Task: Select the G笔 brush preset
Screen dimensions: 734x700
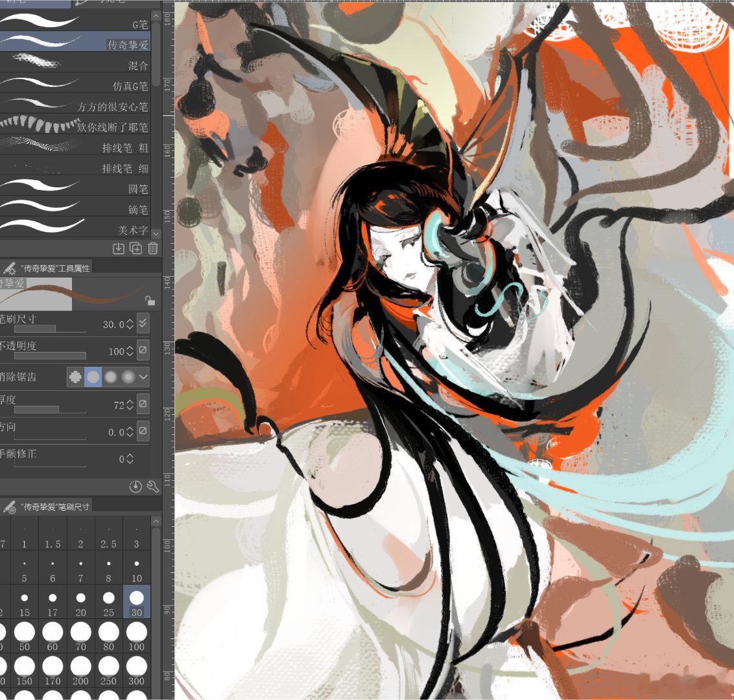Action: tap(75, 21)
